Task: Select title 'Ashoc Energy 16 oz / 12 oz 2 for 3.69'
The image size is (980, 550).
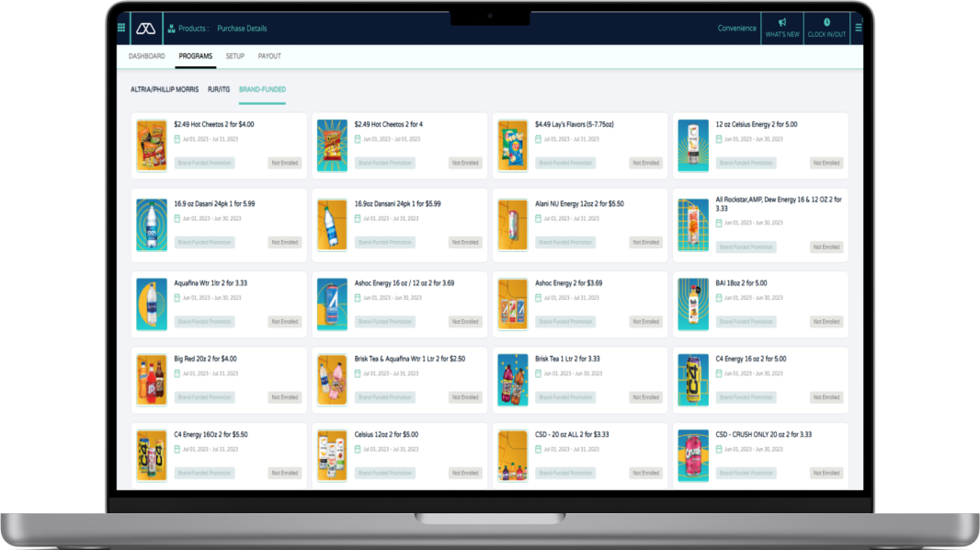Action: click(405, 283)
